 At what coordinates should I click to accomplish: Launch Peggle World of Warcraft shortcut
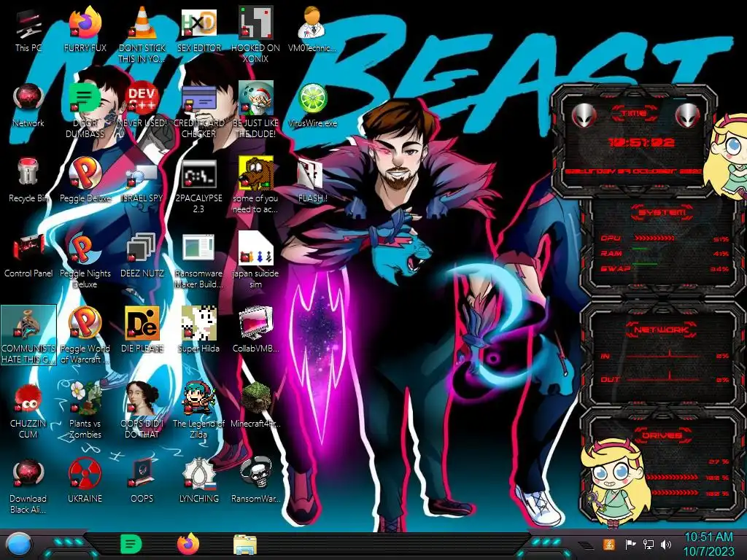85,335
